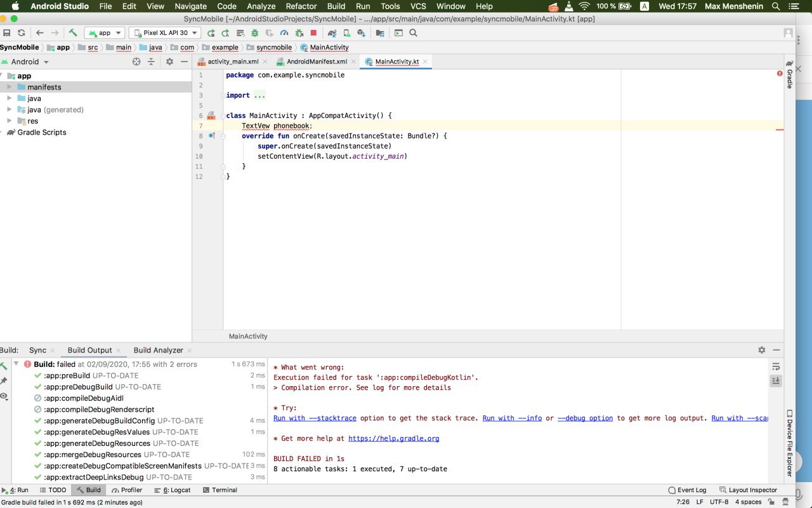The image size is (812, 508).
Task: Open the Layout Inspector
Action: (748, 490)
